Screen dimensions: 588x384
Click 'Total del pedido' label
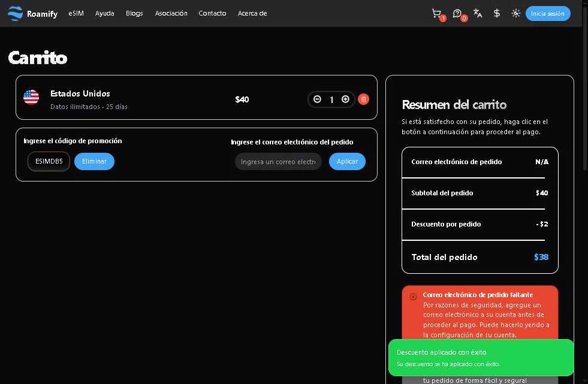(x=444, y=257)
